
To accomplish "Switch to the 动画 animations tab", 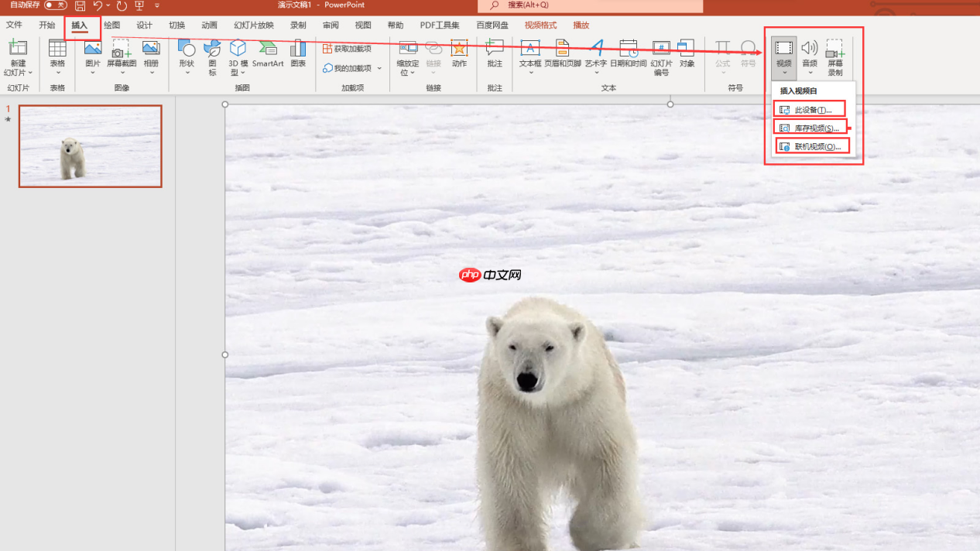I will coord(210,26).
